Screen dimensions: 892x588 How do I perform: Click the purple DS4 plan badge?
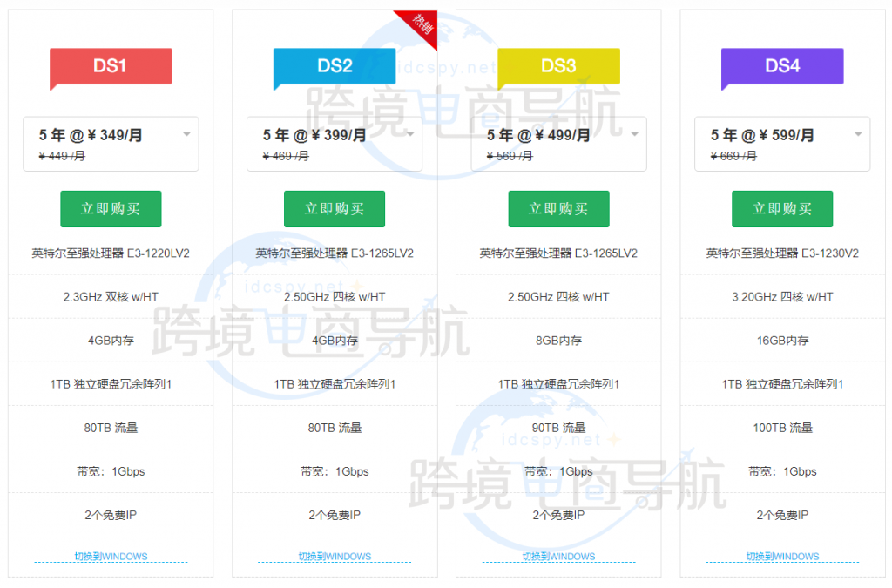(782, 66)
